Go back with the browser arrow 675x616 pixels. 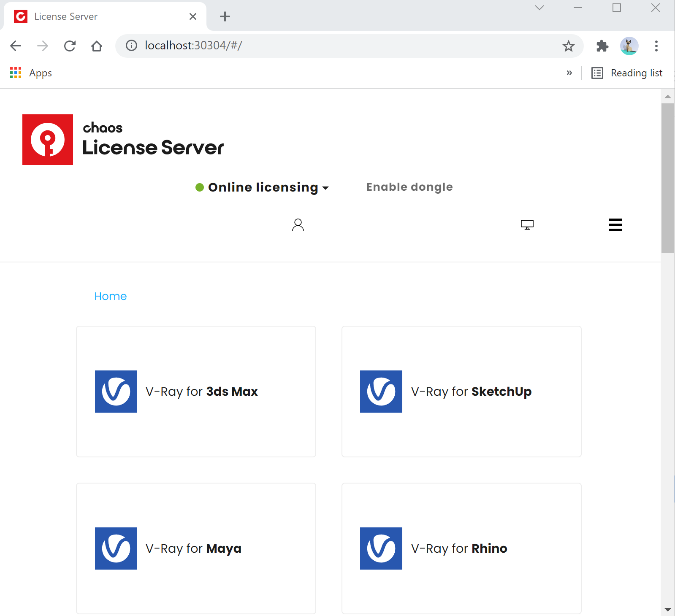click(x=16, y=46)
